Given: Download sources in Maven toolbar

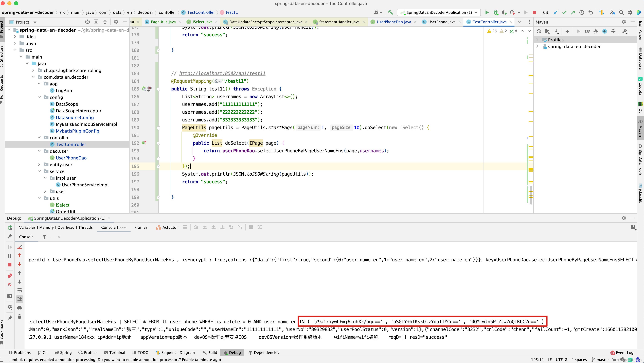Looking at the screenshot, I should (x=556, y=31).
